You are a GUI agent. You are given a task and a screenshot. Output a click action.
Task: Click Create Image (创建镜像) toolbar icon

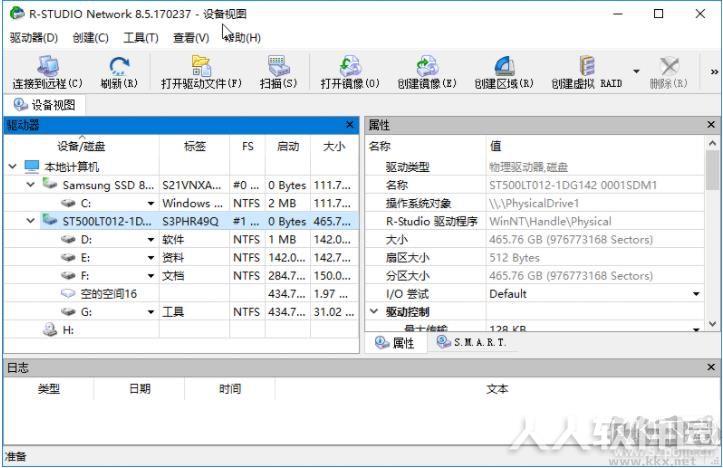427,66
